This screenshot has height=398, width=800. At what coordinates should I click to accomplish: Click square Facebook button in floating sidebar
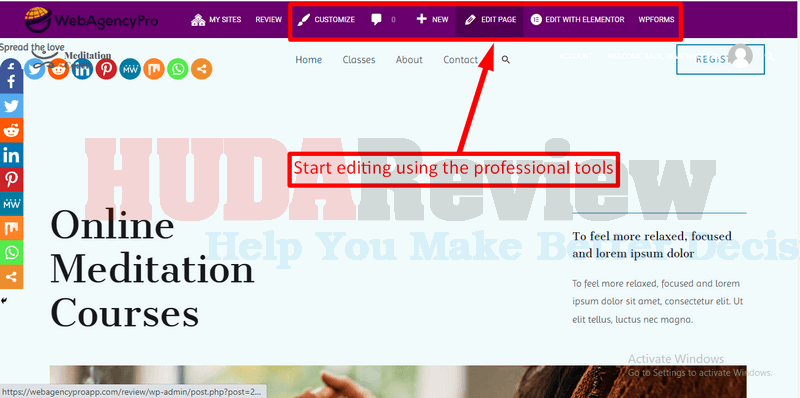coord(11,82)
